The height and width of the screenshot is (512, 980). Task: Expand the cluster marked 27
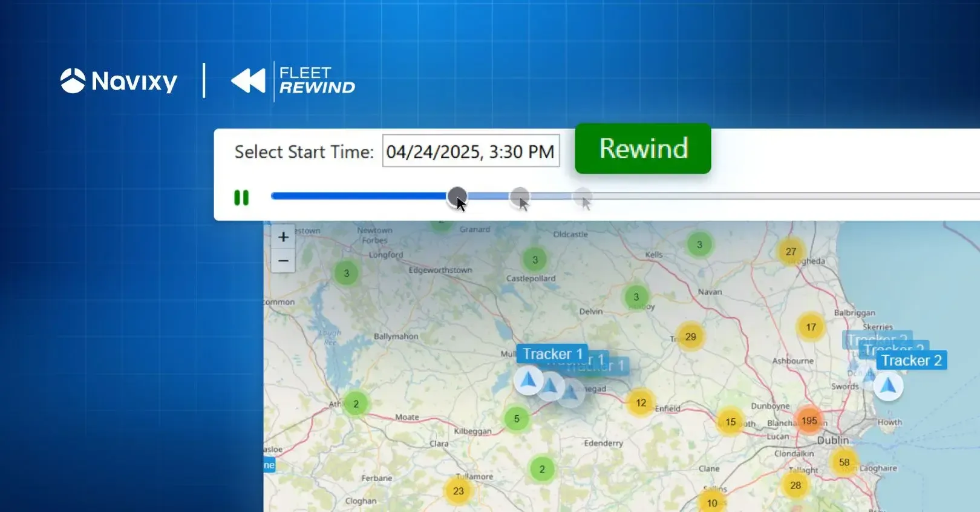[x=791, y=252]
